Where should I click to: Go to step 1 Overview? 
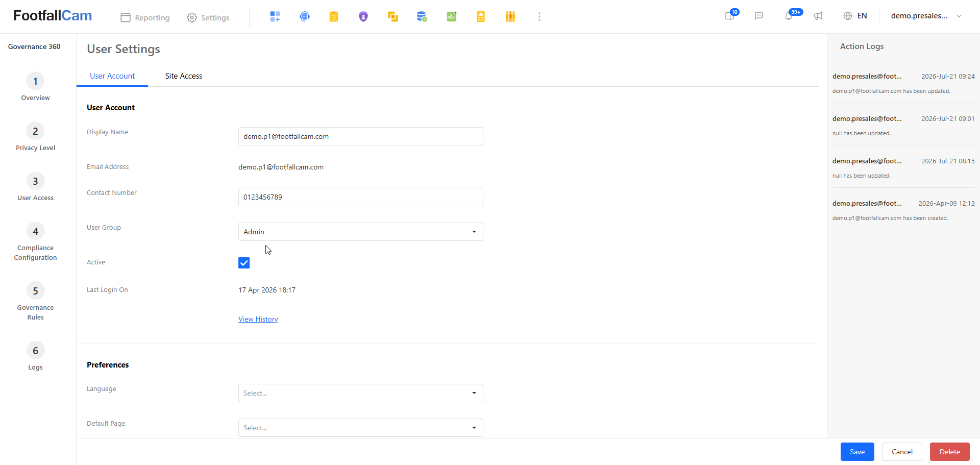pyautogui.click(x=35, y=87)
